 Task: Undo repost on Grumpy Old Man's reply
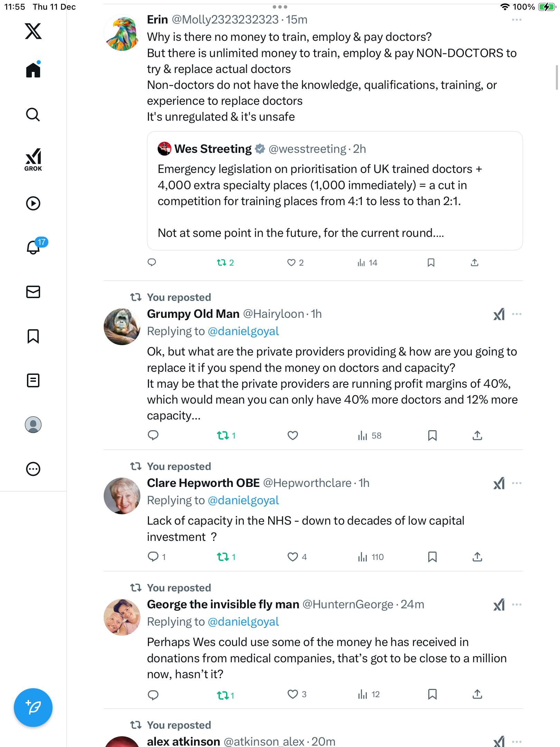pyautogui.click(x=223, y=435)
